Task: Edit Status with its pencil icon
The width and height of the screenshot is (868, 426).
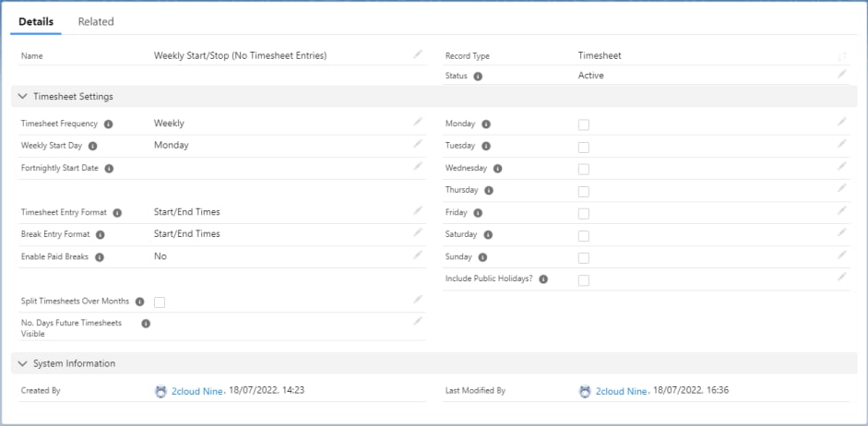Action: (x=842, y=74)
